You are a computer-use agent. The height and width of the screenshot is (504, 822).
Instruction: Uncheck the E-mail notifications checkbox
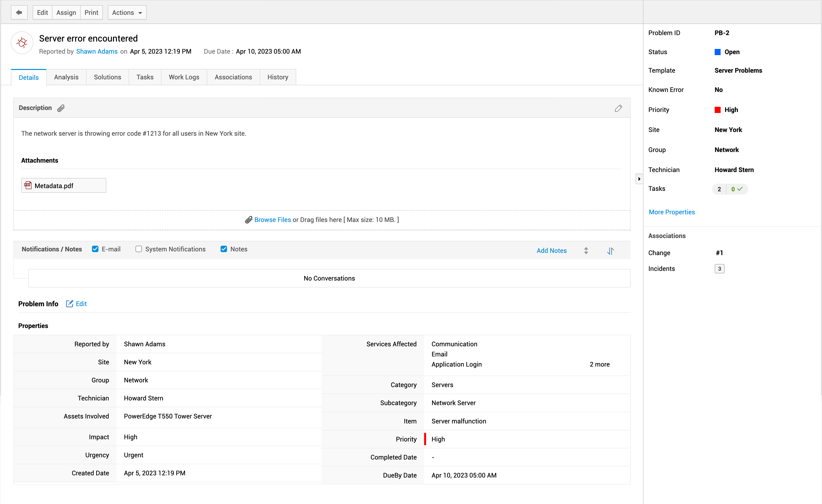pos(95,249)
